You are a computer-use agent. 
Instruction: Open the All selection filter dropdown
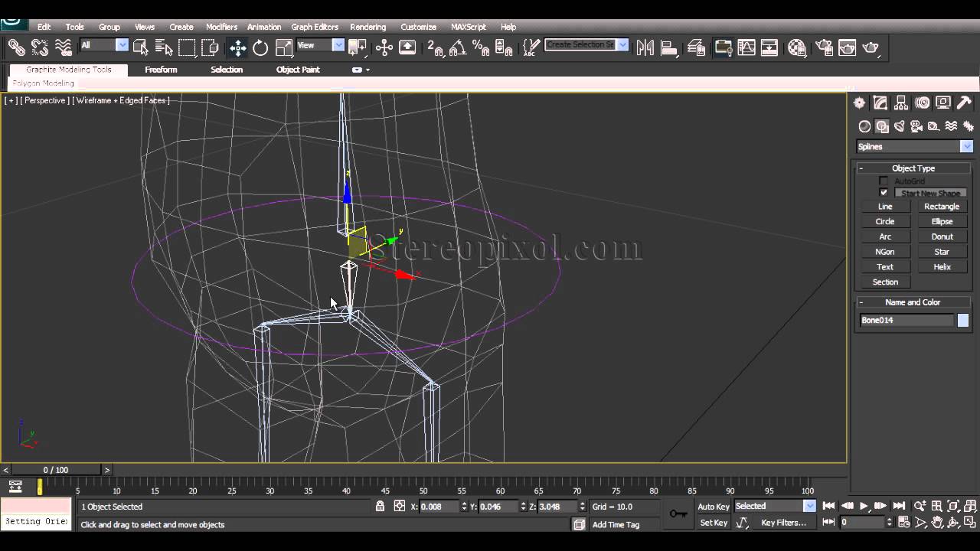tap(104, 45)
